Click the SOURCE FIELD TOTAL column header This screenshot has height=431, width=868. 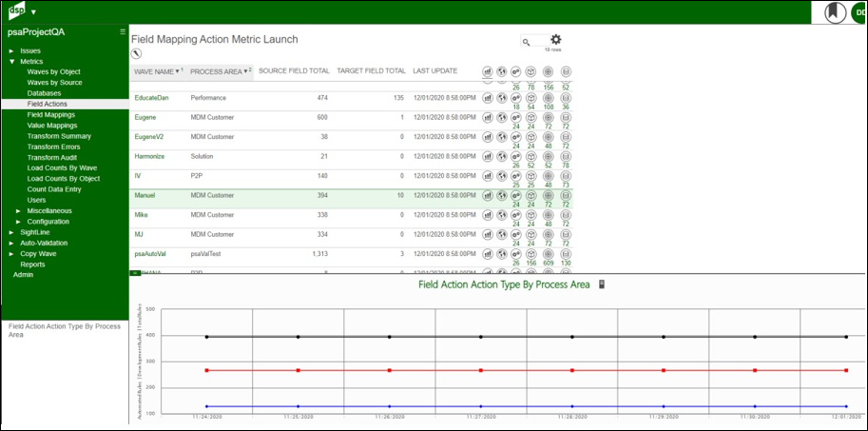(294, 71)
